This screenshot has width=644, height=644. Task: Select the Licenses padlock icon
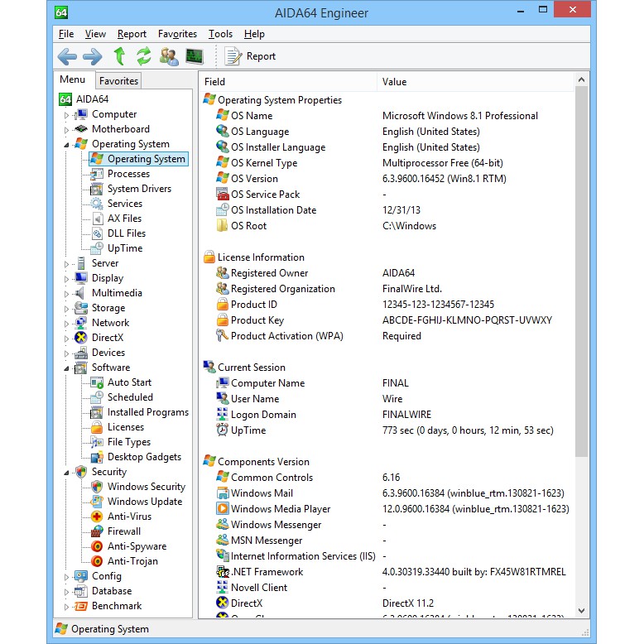point(97,427)
